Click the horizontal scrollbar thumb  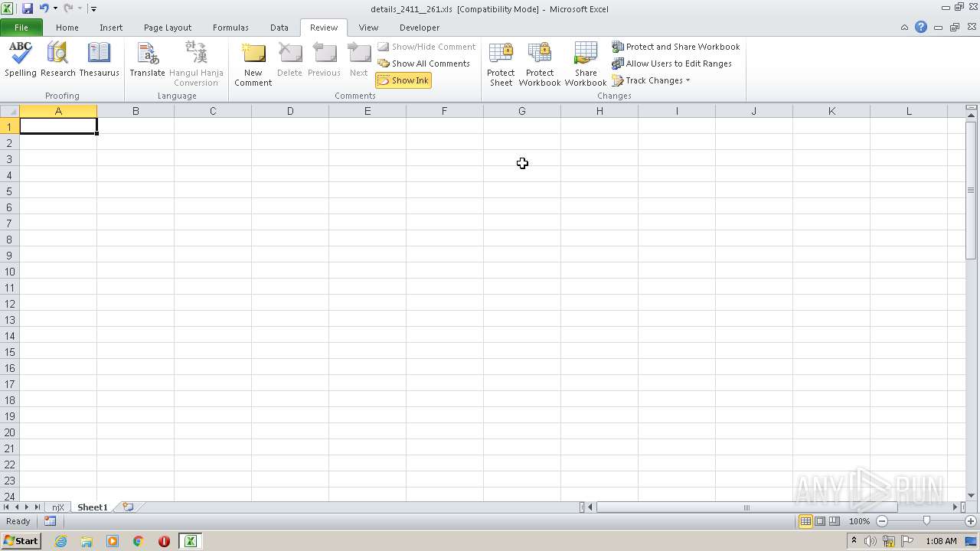(746, 507)
